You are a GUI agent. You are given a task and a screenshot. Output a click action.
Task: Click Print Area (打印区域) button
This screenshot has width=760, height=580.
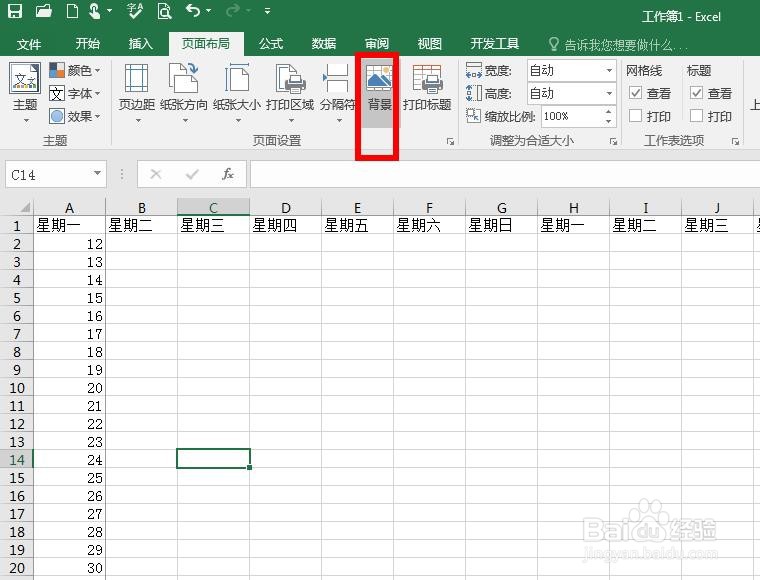point(290,92)
